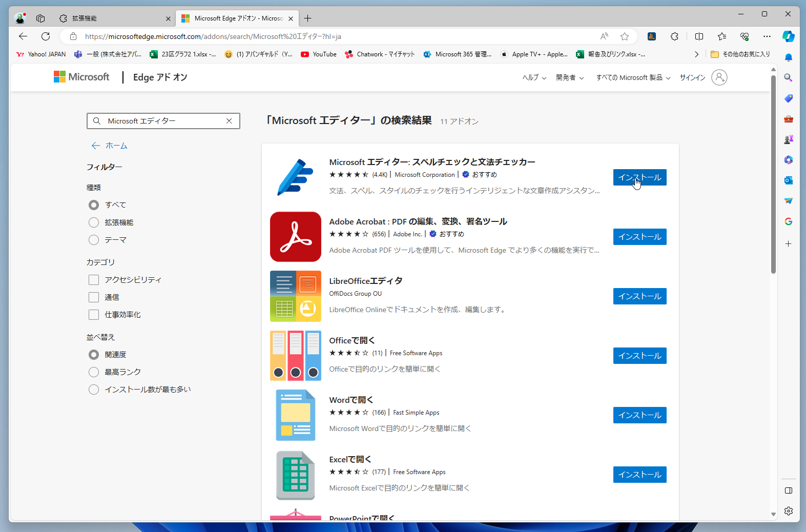This screenshot has width=806, height=532.
Task: Click the page vertical scrollbar
Action: point(773,174)
